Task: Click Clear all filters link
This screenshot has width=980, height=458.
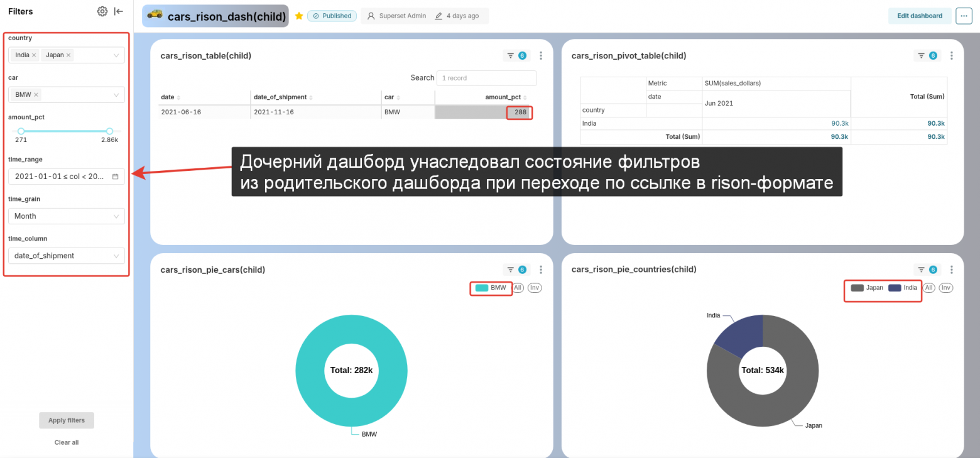Action: click(66, 442)
